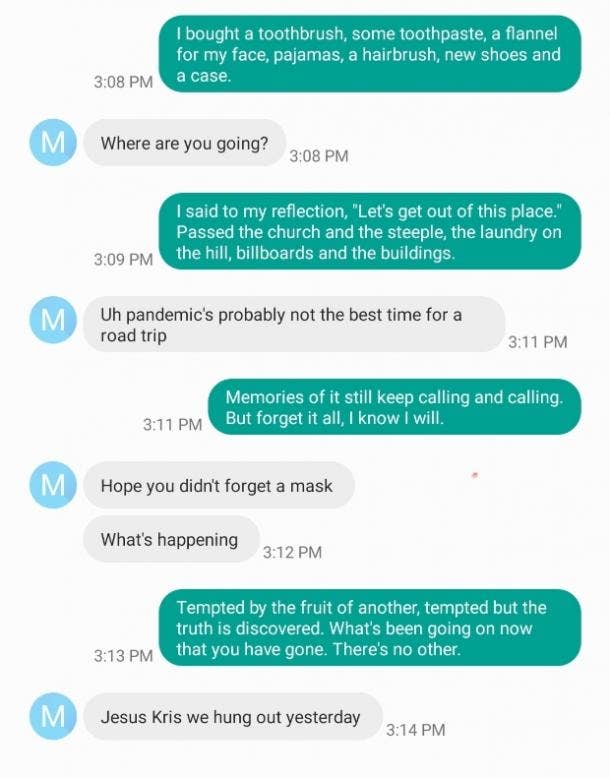Tap the 3:09 PM timestamp

point(124,259)
